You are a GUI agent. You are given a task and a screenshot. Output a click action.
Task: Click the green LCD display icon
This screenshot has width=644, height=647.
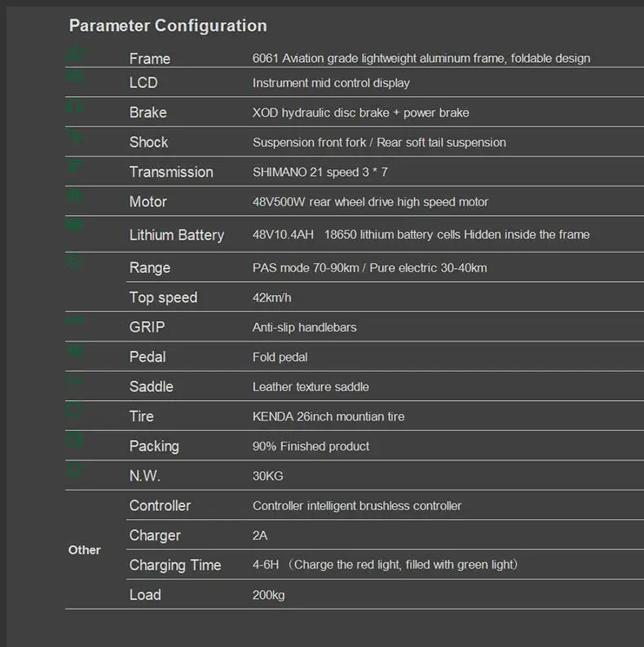[x=75, y=76]
